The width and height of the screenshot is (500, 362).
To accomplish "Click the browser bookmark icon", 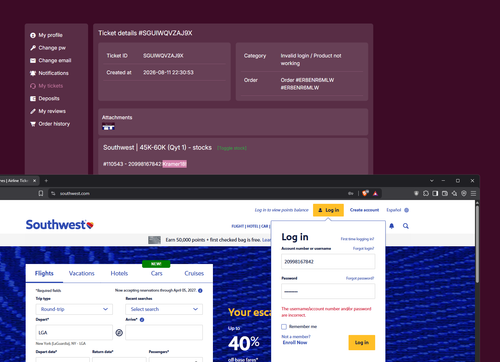I will (41, 193).
